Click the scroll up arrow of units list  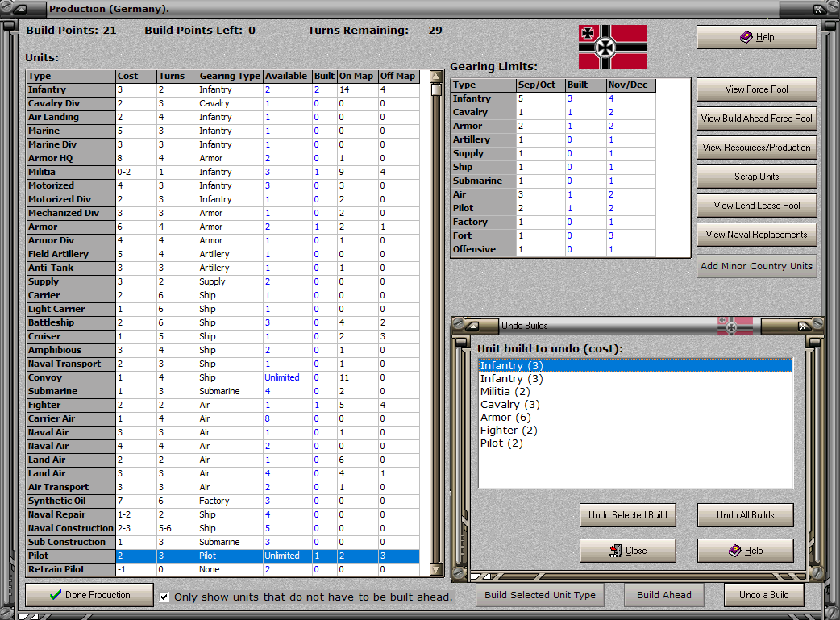[437, 76]
